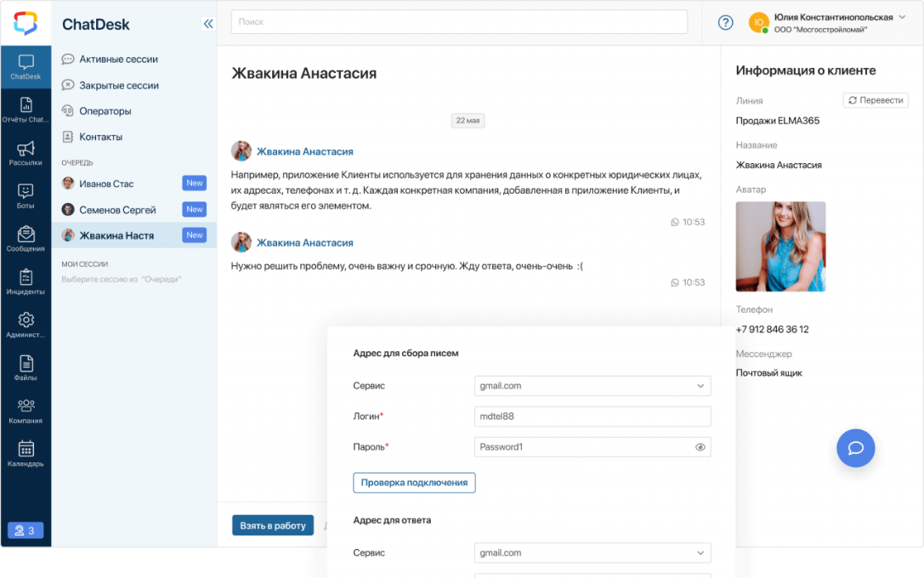Click the Перевести button
Viewport: 924px width, 578px height.
[x=875, y=100]
